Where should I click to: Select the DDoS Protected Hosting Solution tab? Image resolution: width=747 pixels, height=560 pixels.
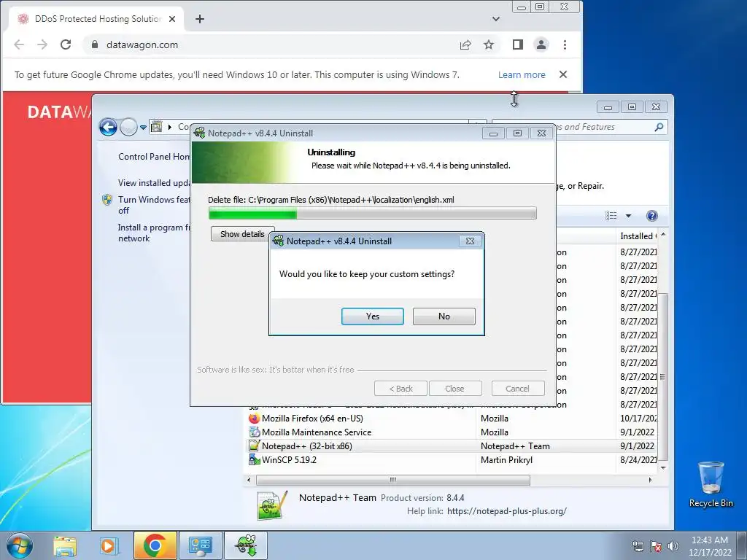pos(97,19)
